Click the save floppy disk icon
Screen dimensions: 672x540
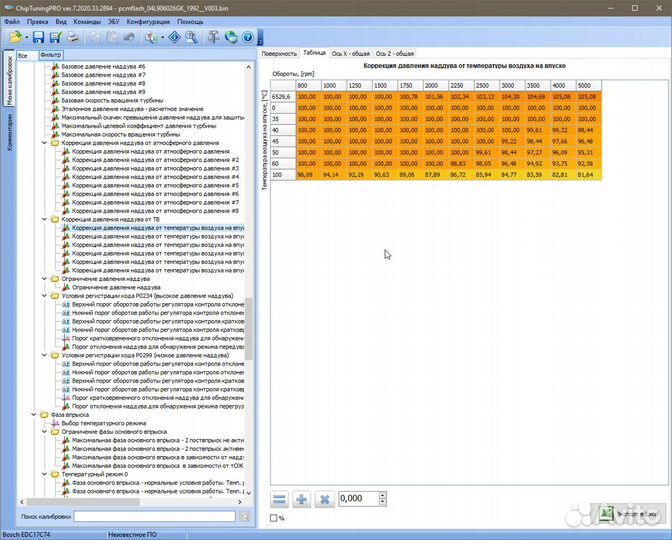tap(40, 37)
